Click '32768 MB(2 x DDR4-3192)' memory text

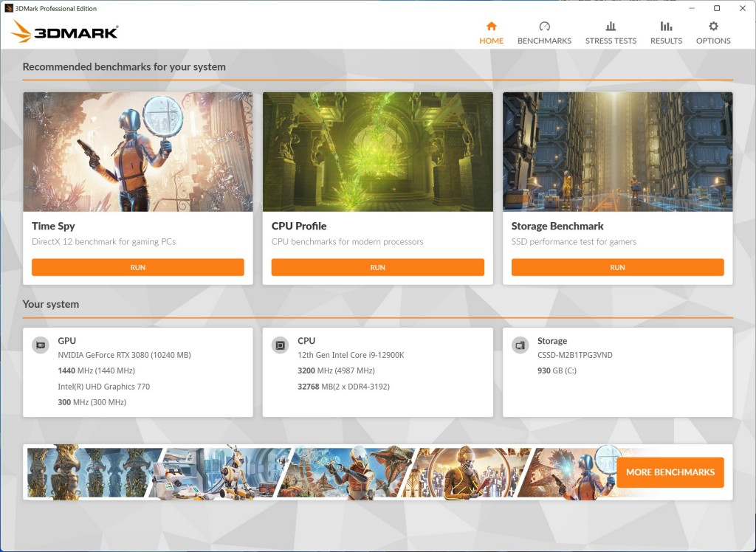pyautogui.click(x=344, y=387)
